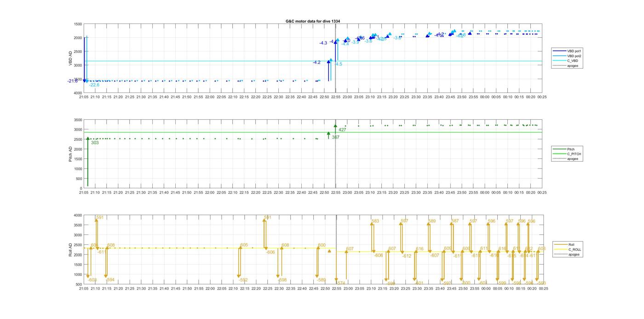Click the '4000' tick on the Roll axis
Image resolution: width=644 pixels, height=319 pixels.
point(78,215)
